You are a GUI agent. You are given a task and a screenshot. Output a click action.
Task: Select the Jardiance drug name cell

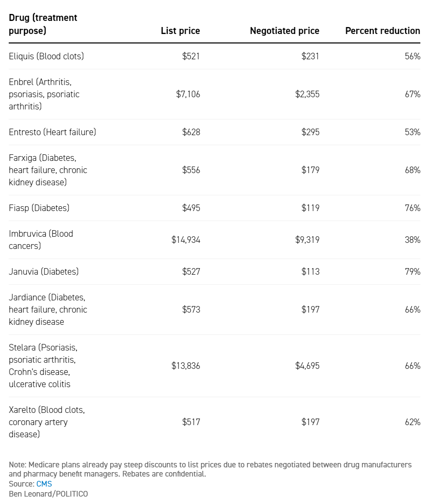(48, 310)
